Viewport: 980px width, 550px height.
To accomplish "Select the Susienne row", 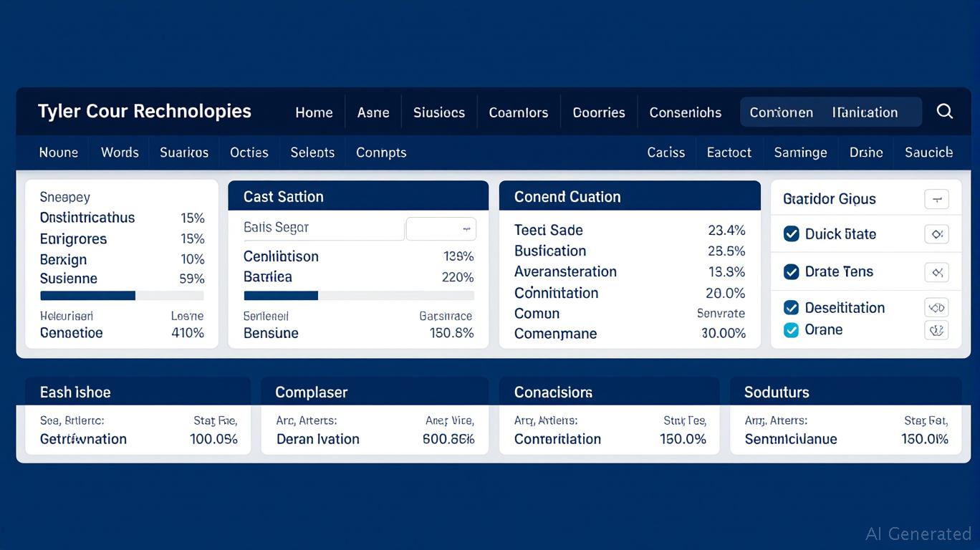I will [x=122, y=279].
